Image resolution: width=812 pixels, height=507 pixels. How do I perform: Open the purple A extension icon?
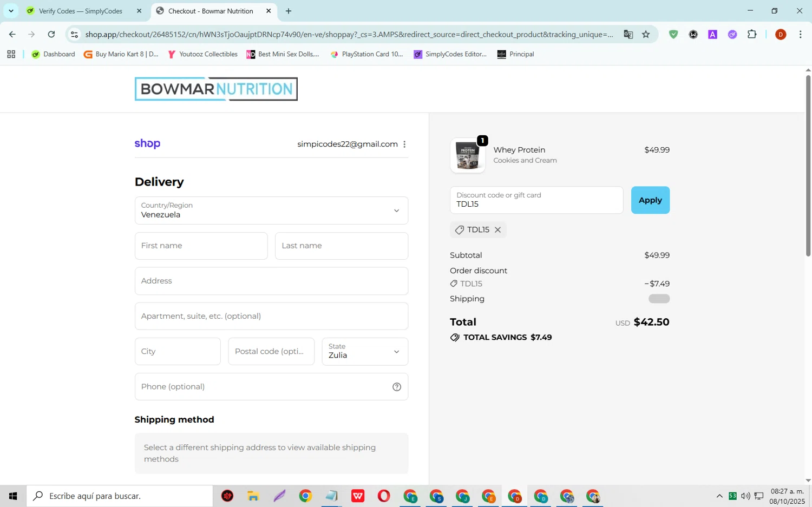pos(712,34)
